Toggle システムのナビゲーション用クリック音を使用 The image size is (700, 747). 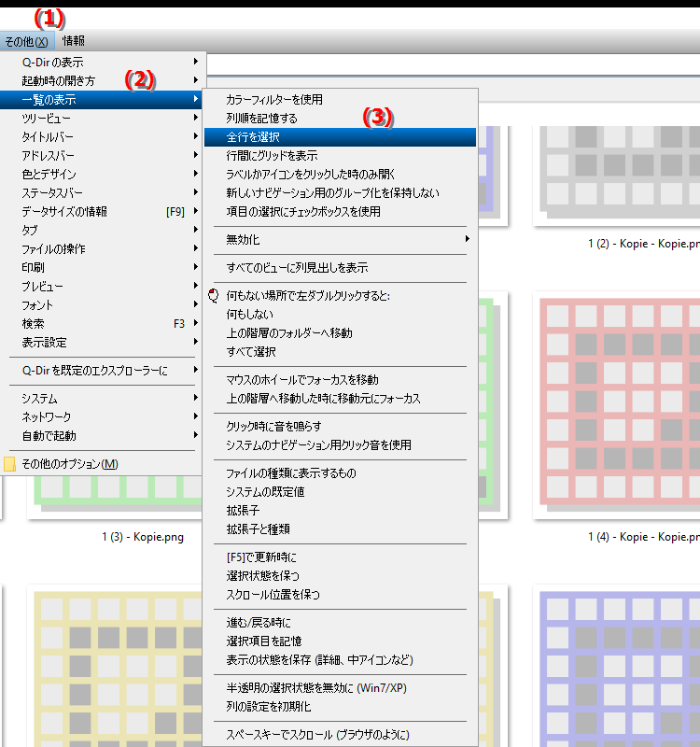[x=340, y=445]
